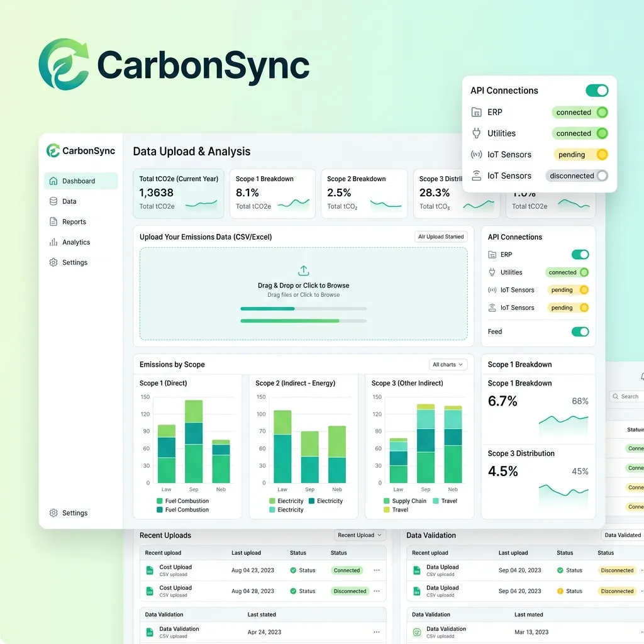Click the Utilities plug icon in the floating card
The height and width of the screenshot is (644, 644).
point(477,133)
